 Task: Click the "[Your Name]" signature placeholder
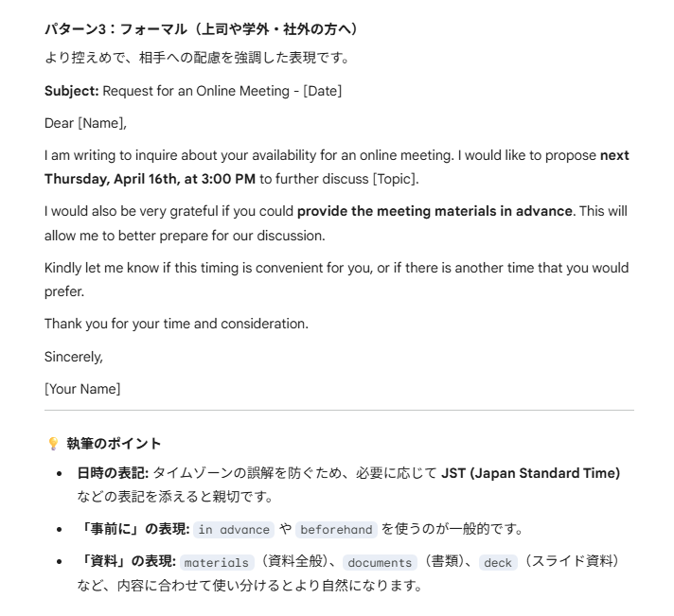click(x=82, y=389)
